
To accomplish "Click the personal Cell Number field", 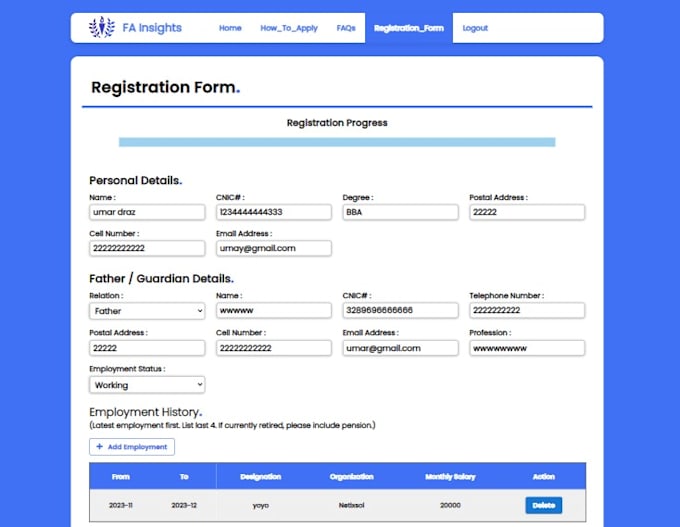I will [147, 248].
